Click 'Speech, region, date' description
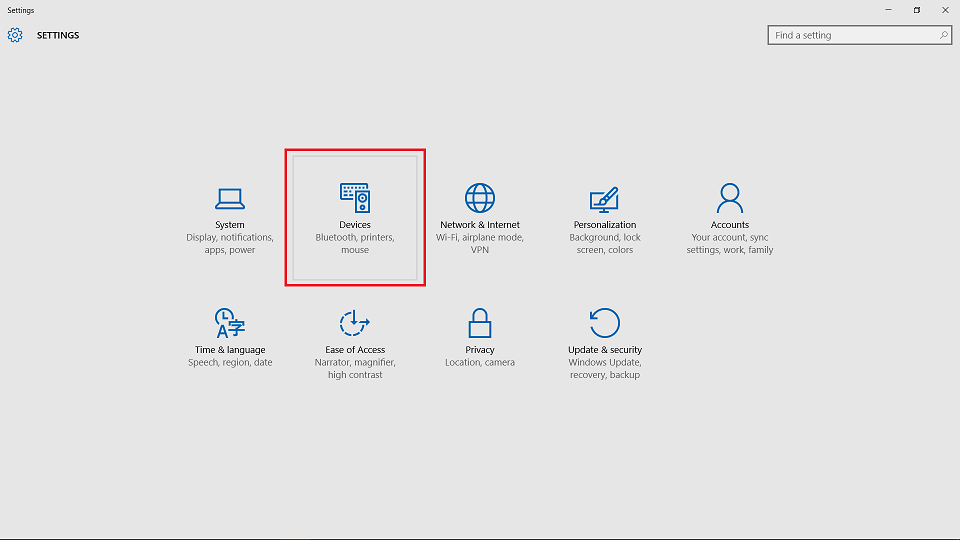 pyautogui.click(x=230, y=362)
